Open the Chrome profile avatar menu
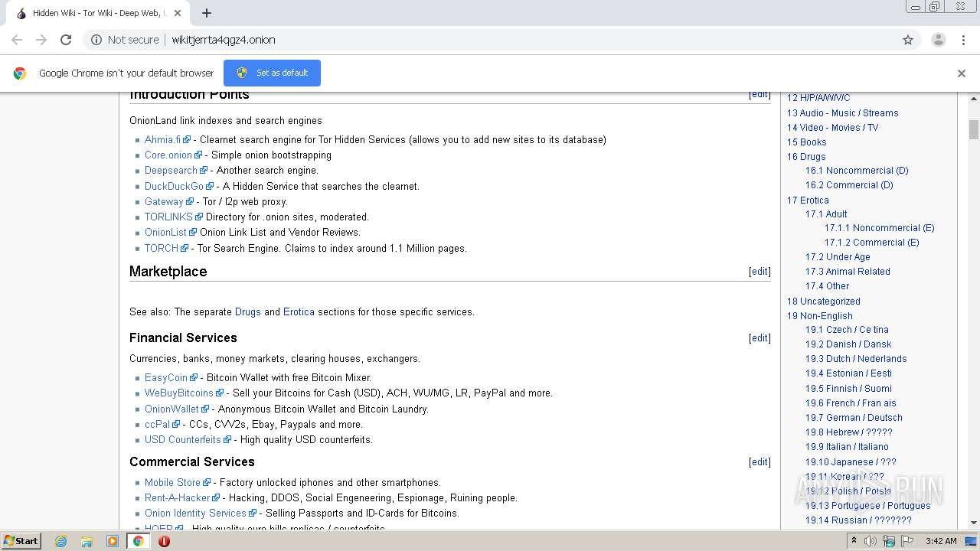980x551 pixels. [938, 40]
